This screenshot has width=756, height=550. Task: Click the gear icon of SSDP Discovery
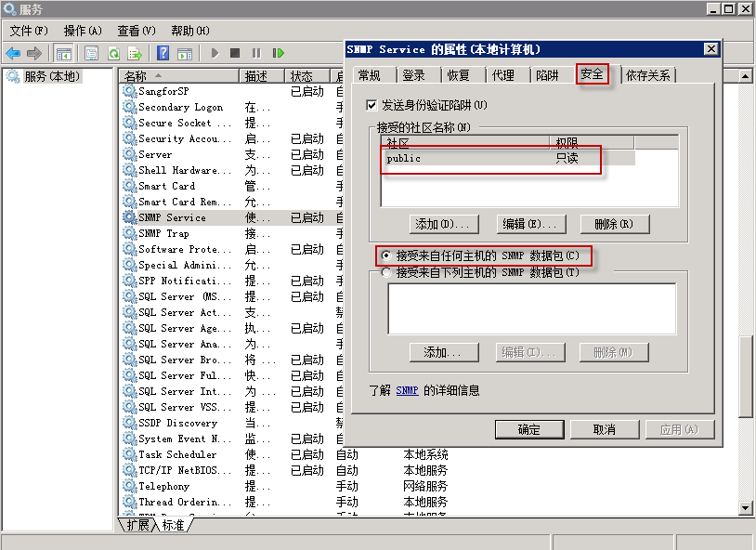(x=129, y=423)
